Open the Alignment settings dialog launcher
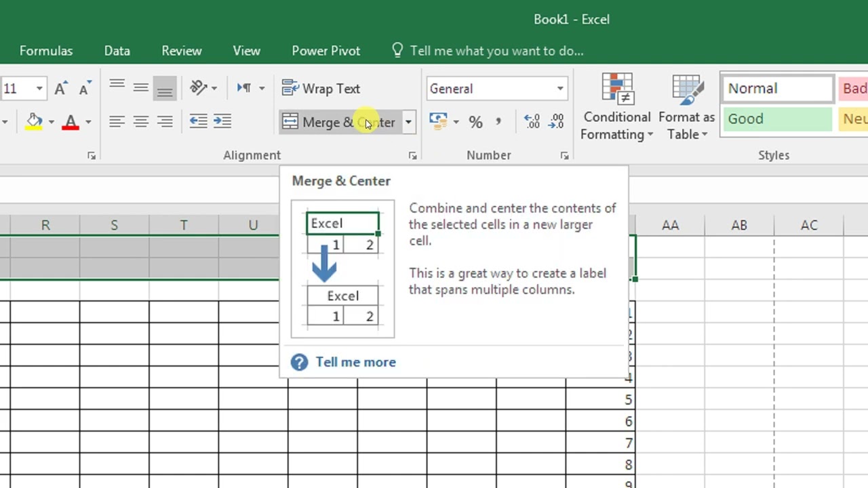The image size is (868, 488). [412, 156]
